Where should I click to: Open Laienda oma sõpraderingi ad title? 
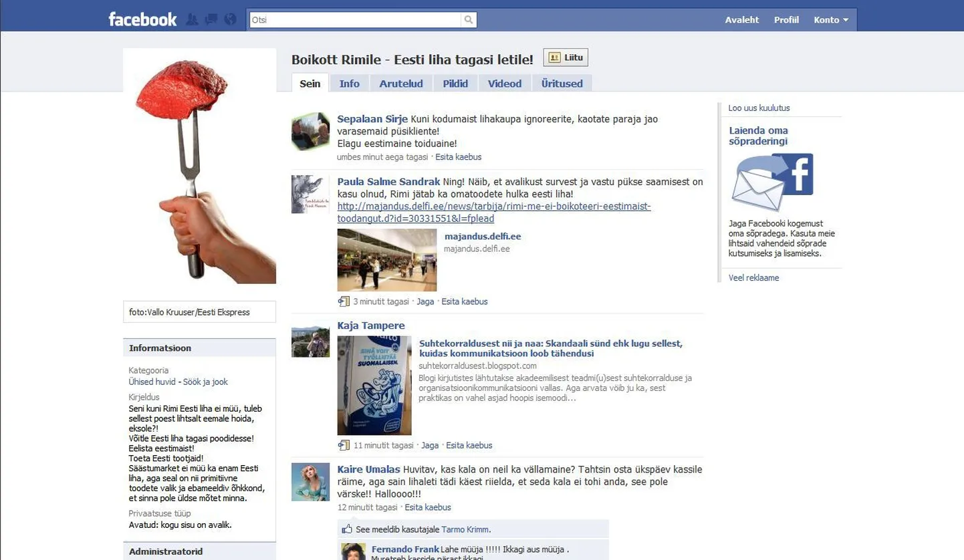[x=758, y=136]
